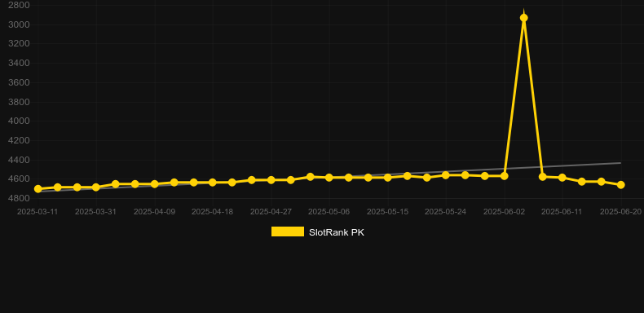Click the y-axis value 3400

pos(19,63)
